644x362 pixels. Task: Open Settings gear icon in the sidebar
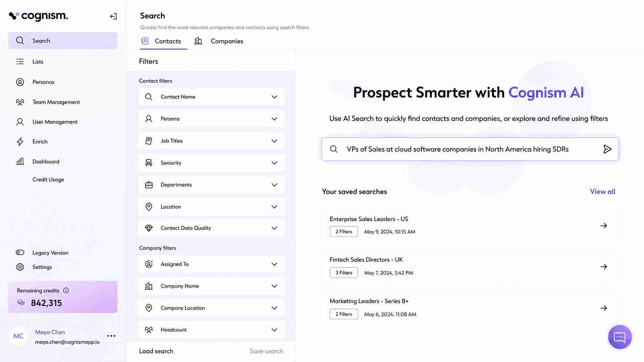click(x=20, y=267)
